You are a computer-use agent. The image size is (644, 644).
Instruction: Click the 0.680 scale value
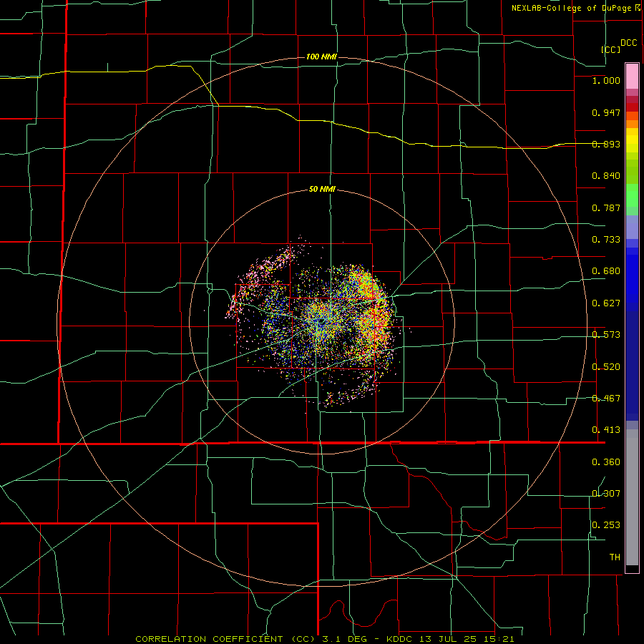pyautogui.click(x=606, y=271)
